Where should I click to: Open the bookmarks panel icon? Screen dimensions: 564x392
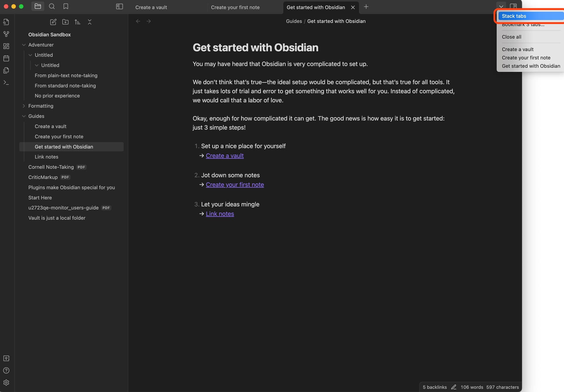coord(66,6)
